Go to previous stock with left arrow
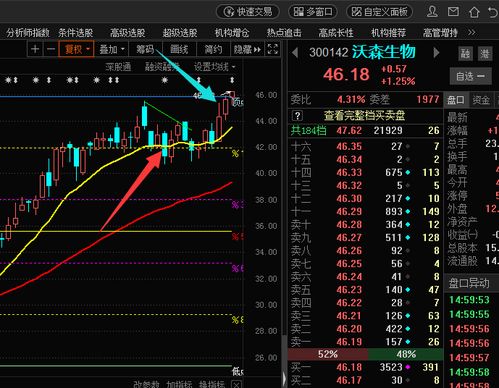 point(294,53)
